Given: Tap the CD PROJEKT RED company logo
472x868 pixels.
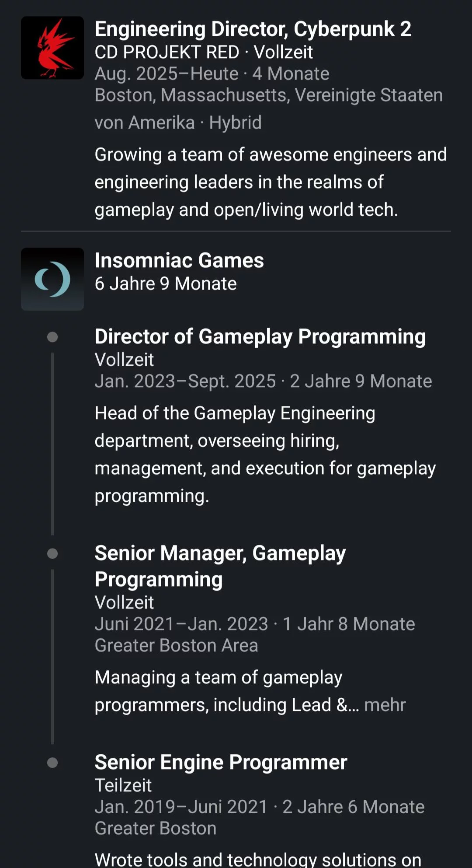Looking at the screenshot, I should pos(52,48).
